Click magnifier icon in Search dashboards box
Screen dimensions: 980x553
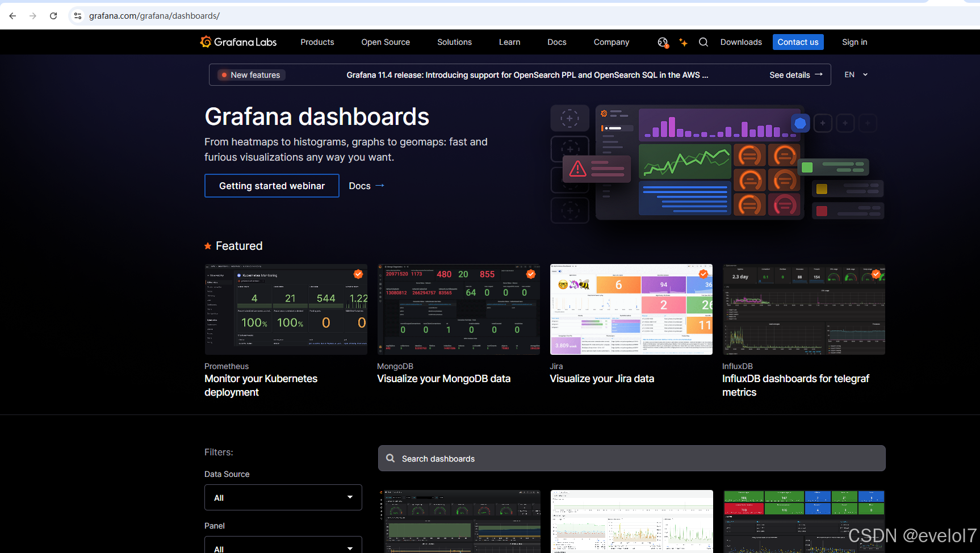[391, 458]
